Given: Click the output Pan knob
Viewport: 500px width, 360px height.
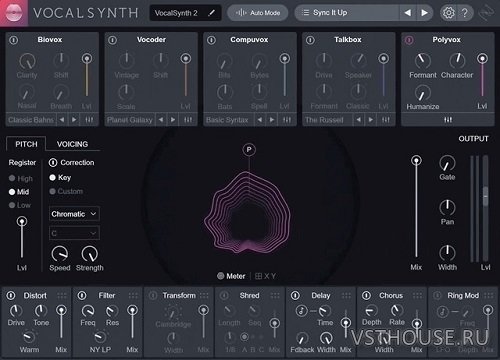Looking at the screenshot, I should point(447,208).
